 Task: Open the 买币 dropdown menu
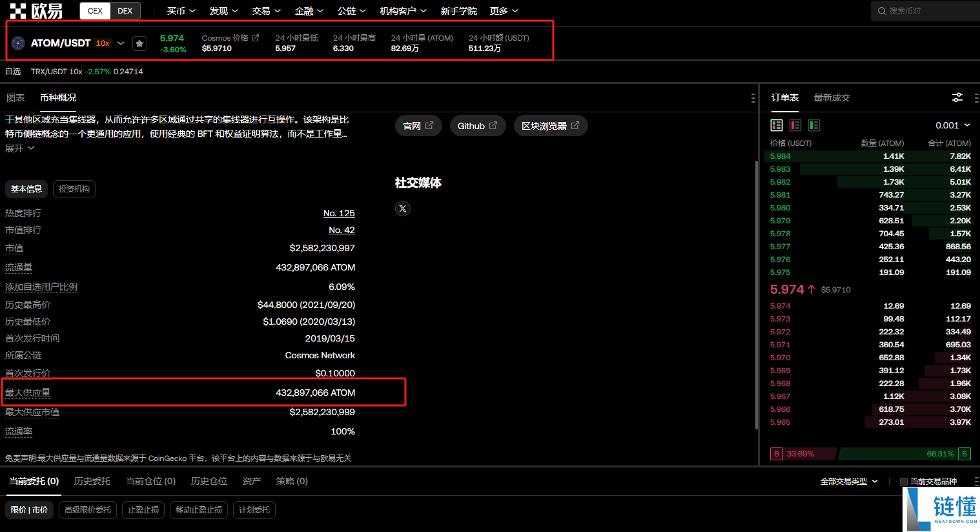(x=181, y=11)
